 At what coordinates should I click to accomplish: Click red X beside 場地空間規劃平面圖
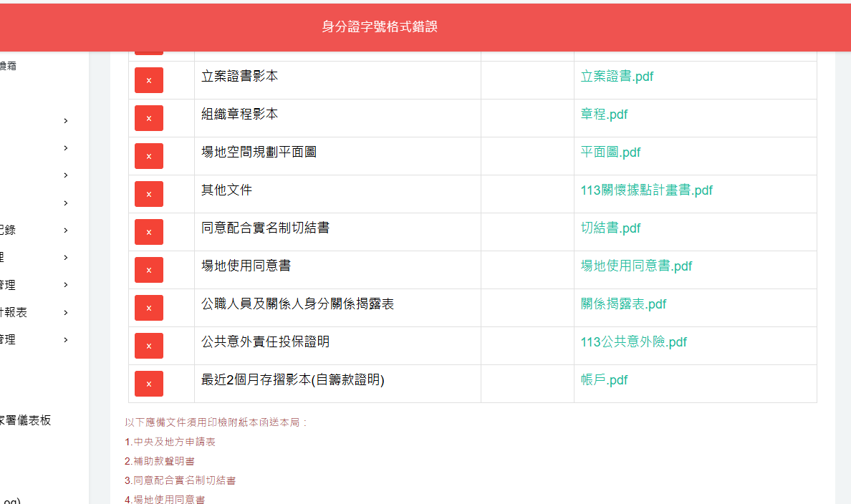pos(148,156)
